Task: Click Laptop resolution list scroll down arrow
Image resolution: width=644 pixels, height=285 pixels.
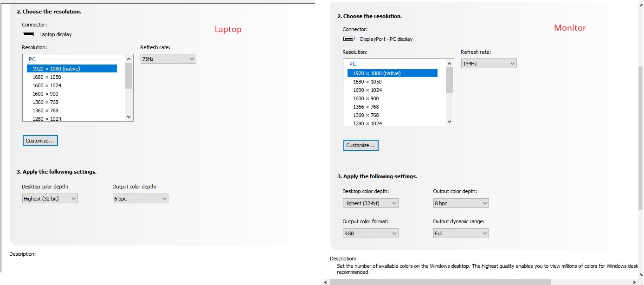Action: tap(129, 117)
